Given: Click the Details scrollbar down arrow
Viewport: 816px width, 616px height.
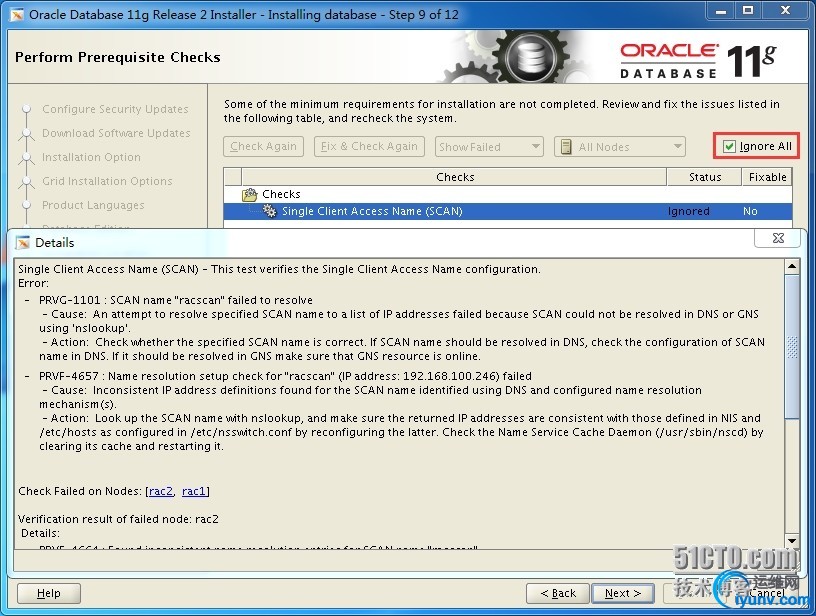Looking at the screenshot, I should 792,541.
